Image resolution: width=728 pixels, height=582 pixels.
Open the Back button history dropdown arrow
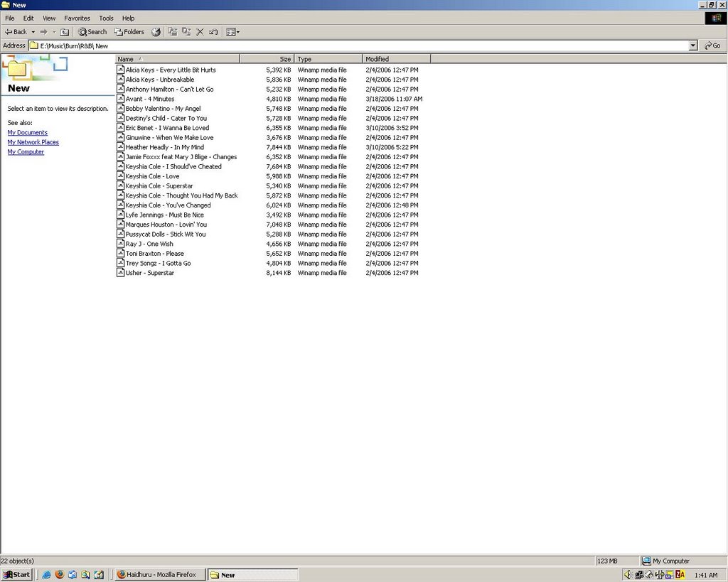point(33,32)
